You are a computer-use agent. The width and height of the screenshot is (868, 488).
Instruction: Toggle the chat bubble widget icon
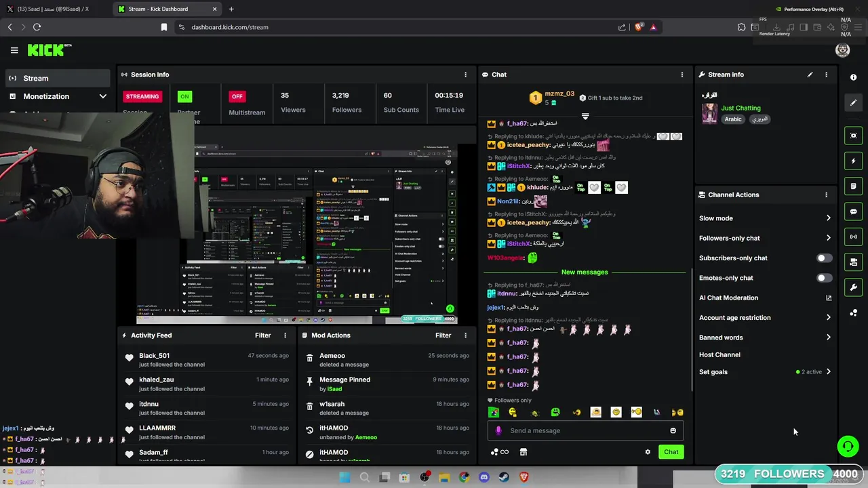tap(854, 211)
